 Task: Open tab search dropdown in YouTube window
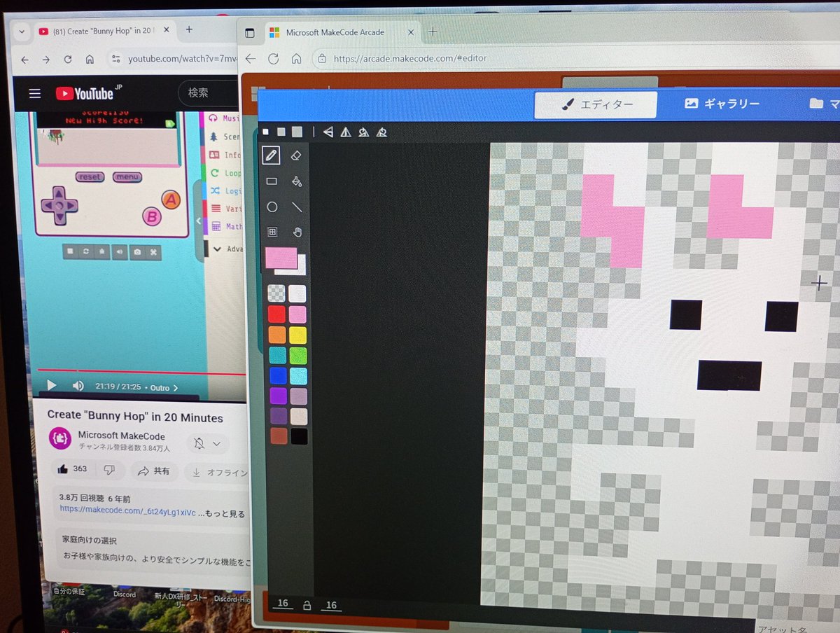tap(21, 32)
